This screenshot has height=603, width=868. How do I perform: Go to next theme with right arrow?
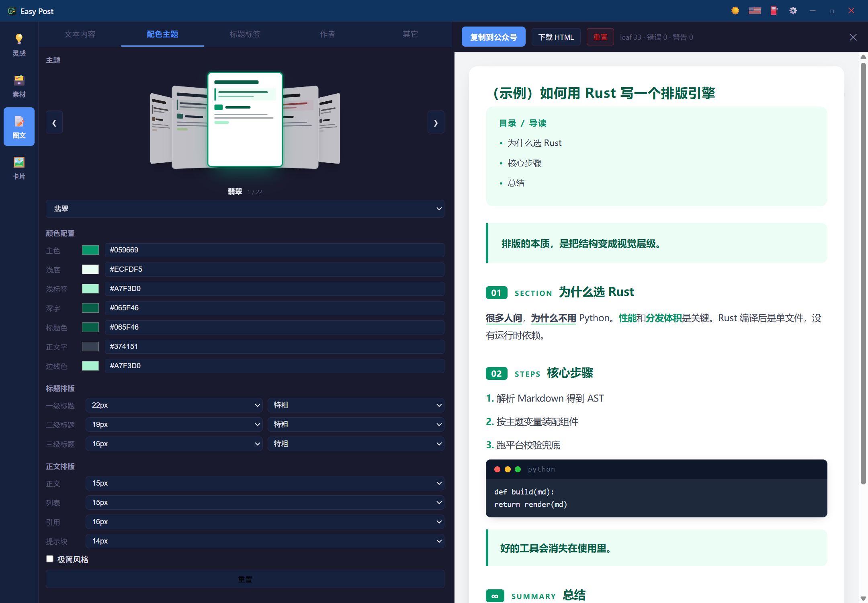click(436, 122)
